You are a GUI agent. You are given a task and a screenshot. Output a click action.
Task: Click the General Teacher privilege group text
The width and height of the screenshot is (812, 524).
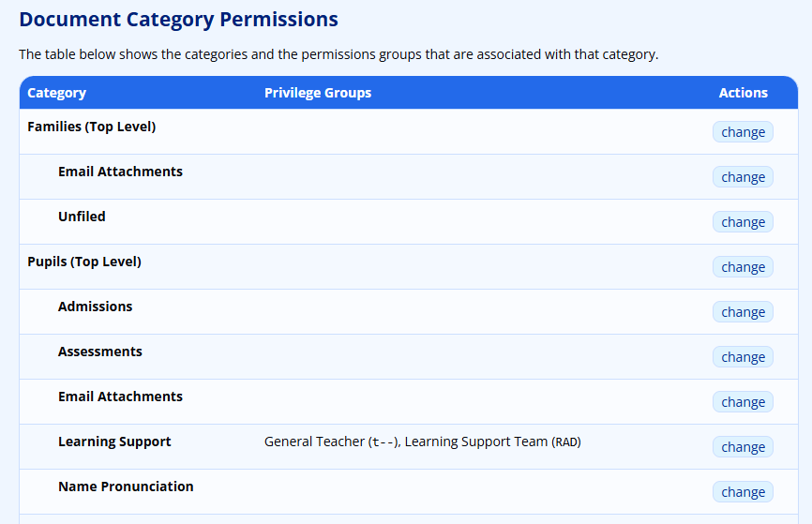pyautogui.click(x=315, y=442)
